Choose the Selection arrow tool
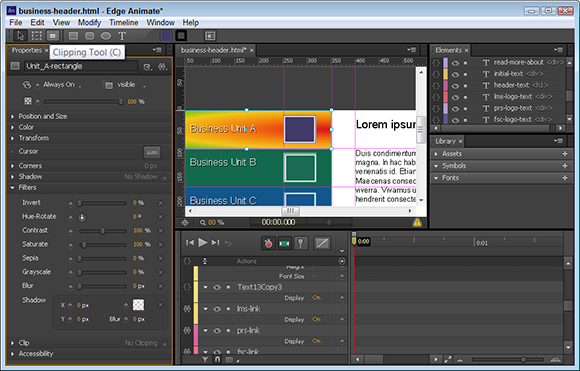 click(x=20, y=36)
